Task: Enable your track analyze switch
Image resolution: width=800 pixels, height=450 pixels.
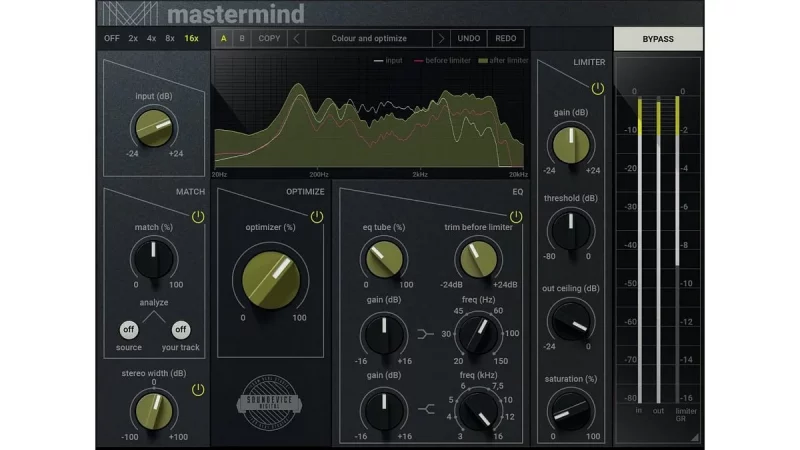Action: pyautogui.click(x=181, y=329)
